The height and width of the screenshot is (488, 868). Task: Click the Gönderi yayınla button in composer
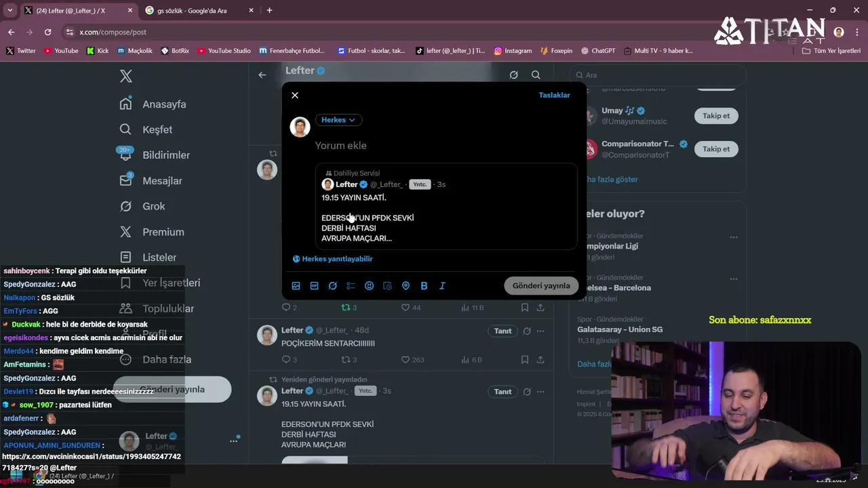tap(541, 285)
